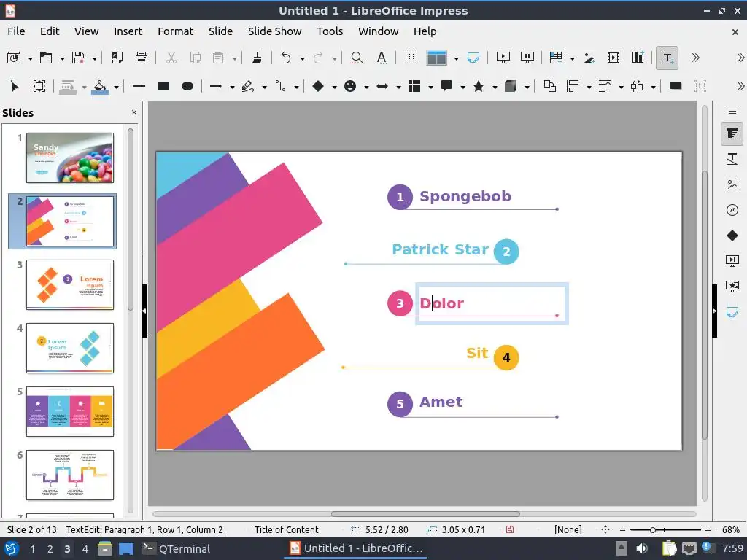
Task: Expand the Display Views dropdown arrow
Action: coord(456,58)
